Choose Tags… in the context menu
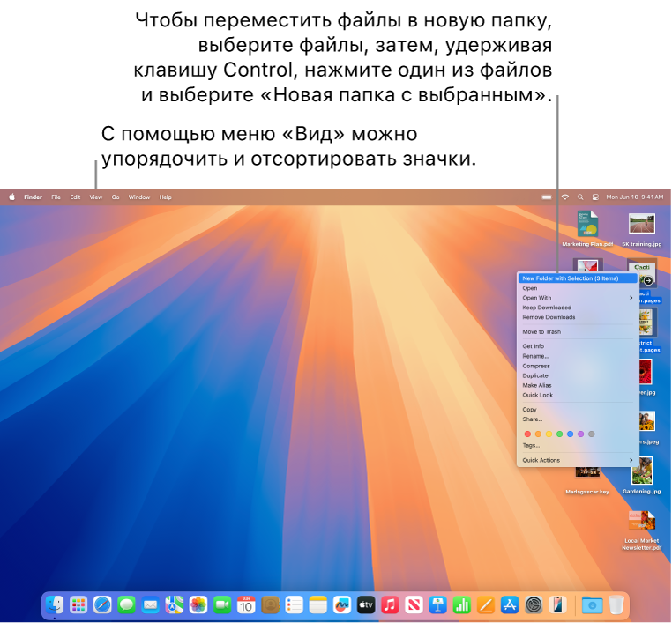 [x=578, y=446]
